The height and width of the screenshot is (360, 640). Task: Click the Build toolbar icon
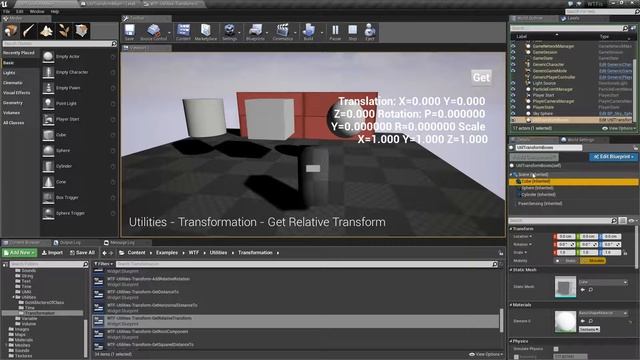(x=309, y=32)
